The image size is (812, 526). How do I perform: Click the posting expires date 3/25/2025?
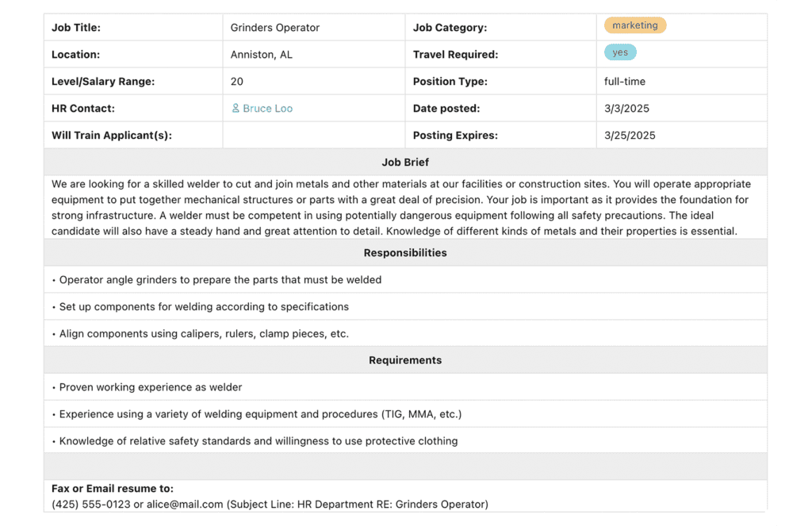click(x=630, y=136)
